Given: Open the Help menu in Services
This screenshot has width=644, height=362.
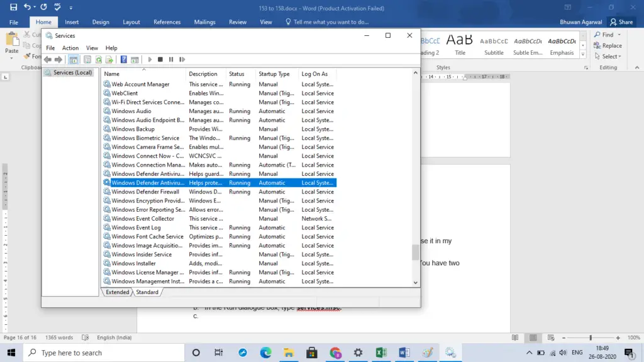Looking at the screenshot, I should [x=111, y=48].
